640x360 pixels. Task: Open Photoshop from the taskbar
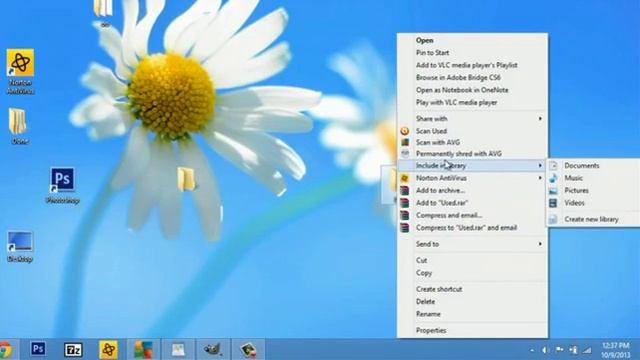38,349
